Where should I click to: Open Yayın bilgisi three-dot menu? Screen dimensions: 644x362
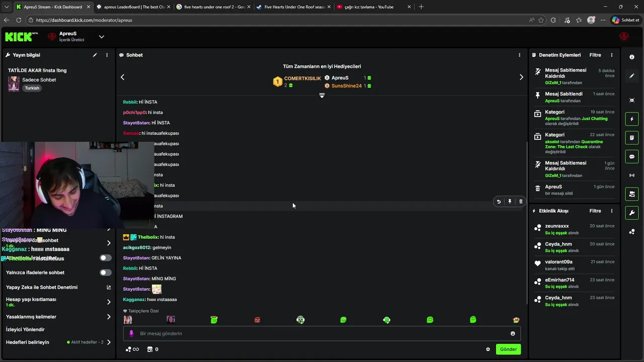click(107, 55)
